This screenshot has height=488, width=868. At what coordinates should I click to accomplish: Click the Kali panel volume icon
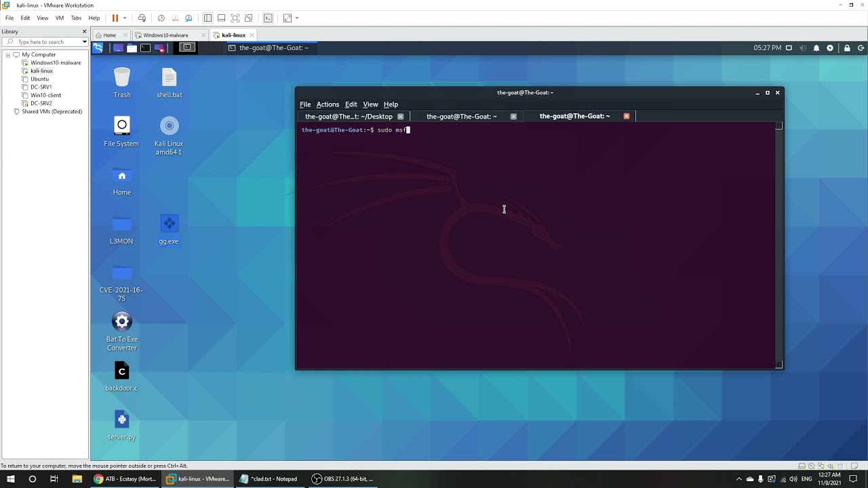(x=803, y=48)
